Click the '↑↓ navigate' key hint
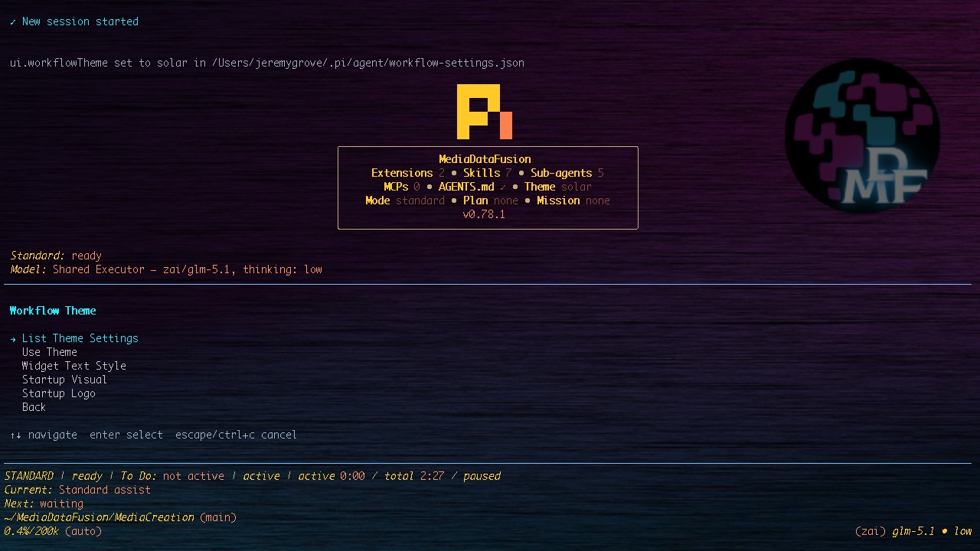The width and height of the screenshot is (980, 551). 44,435
